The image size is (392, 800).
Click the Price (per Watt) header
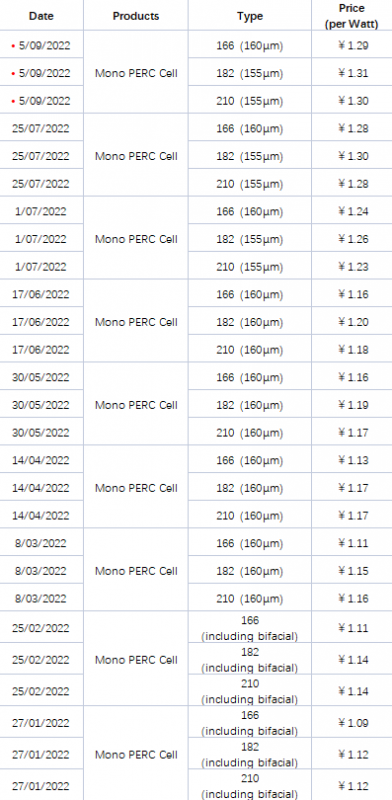(x=352, y=16)
